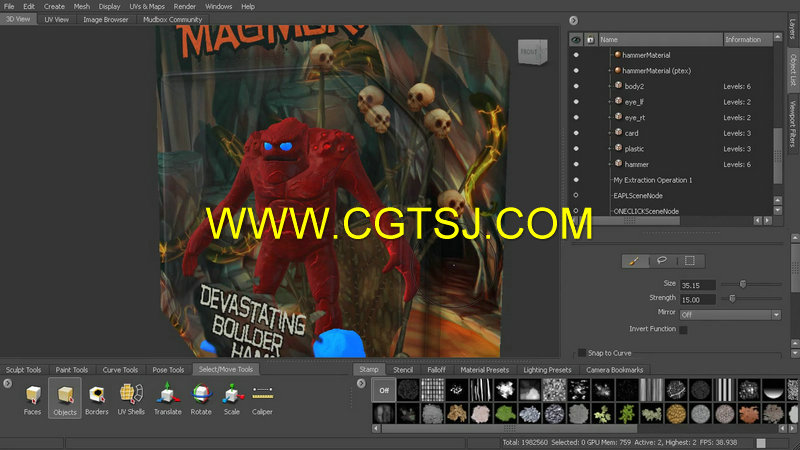Switch to Sculpt Tools tab

(x=23, y=369)
